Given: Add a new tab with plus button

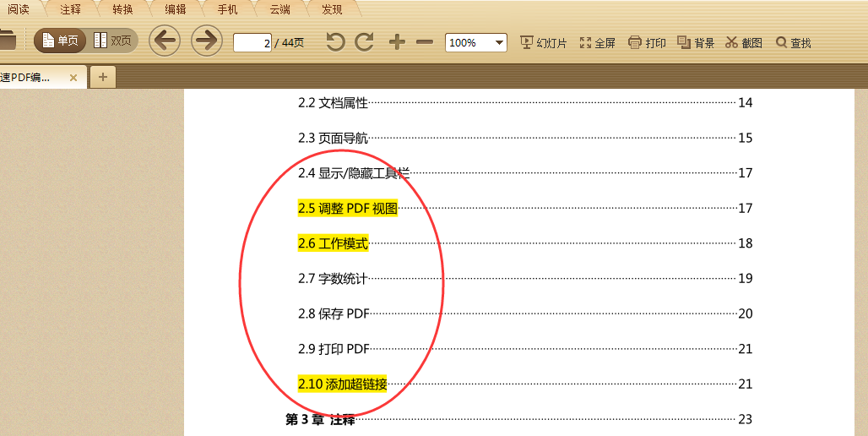Looking at the screenshot, I should pos(103,77).
